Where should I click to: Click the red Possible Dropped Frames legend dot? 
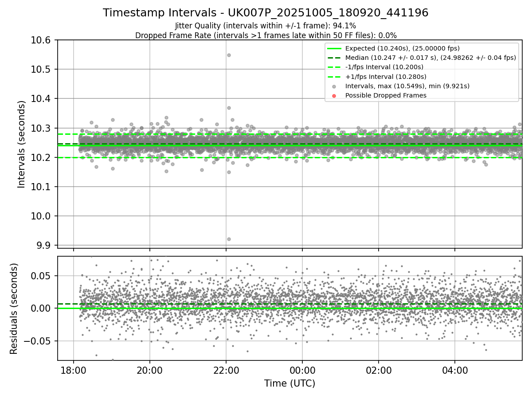tap(334, 95)
